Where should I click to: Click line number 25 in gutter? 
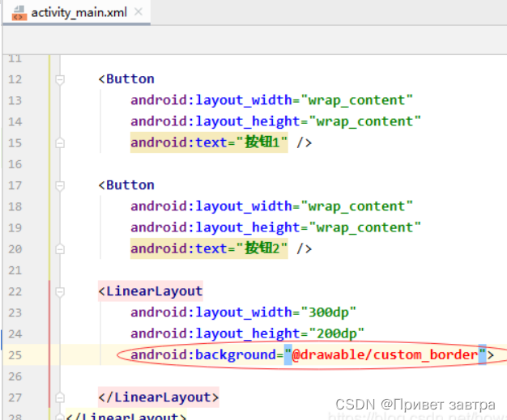click(15, 355)
